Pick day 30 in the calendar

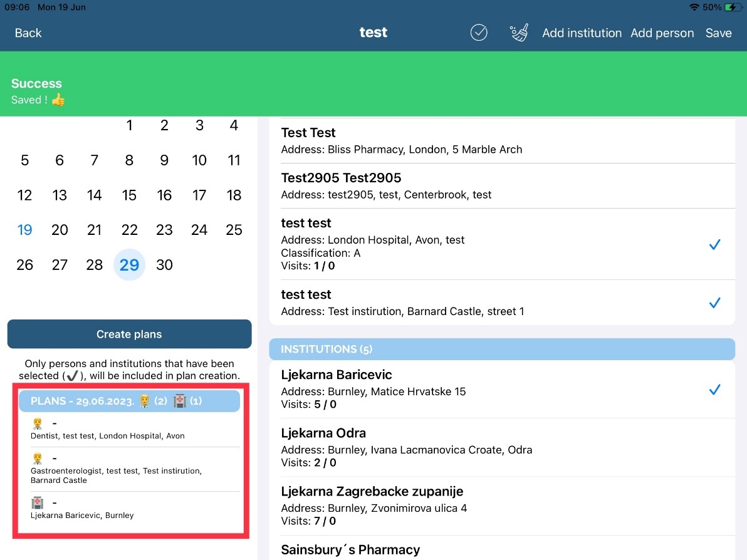pyautogui.click(x=164, y=265)
